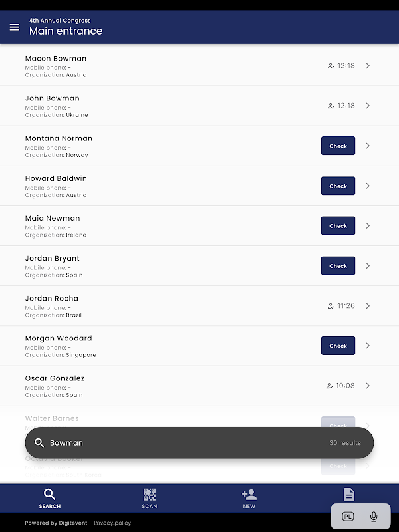Tap the QR code scan icon
The width and height of the screenshot is (399, 532).
[150, 495]
